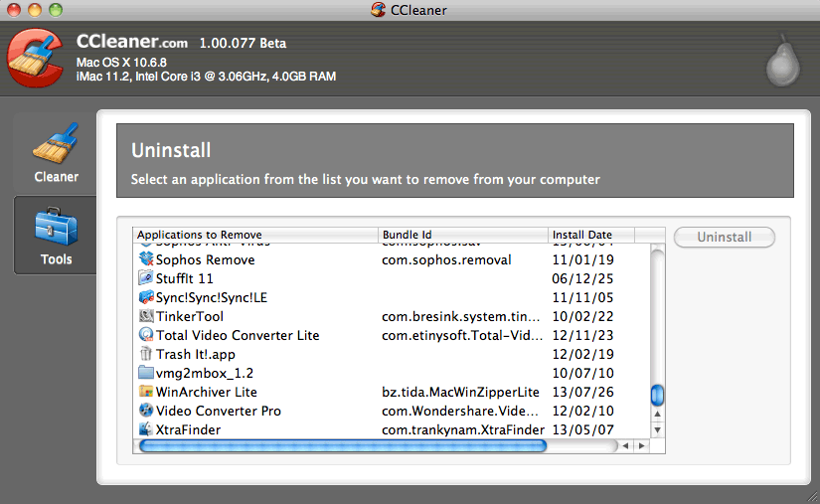Select XtraFinder in the application list

point(188,429)
